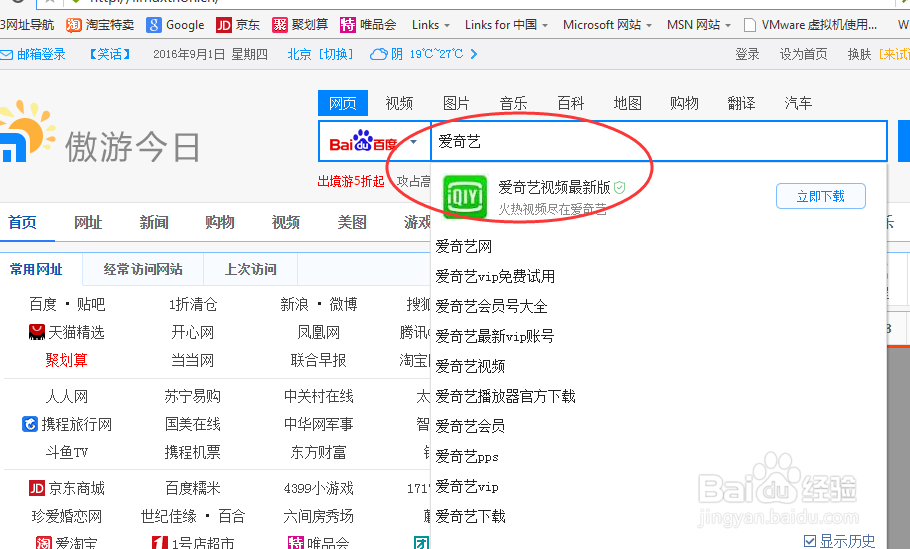
Task: Open the 斗鱼TV site link
Action: tap(67, 452)
